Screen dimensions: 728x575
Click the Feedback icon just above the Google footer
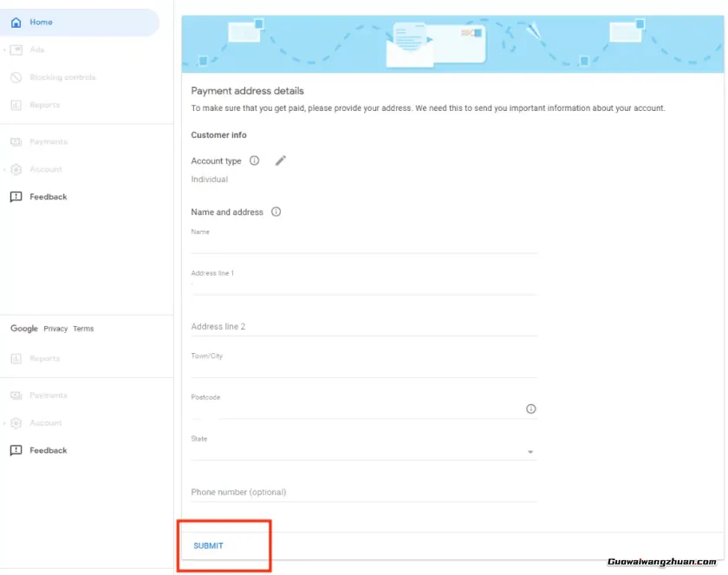16,197
